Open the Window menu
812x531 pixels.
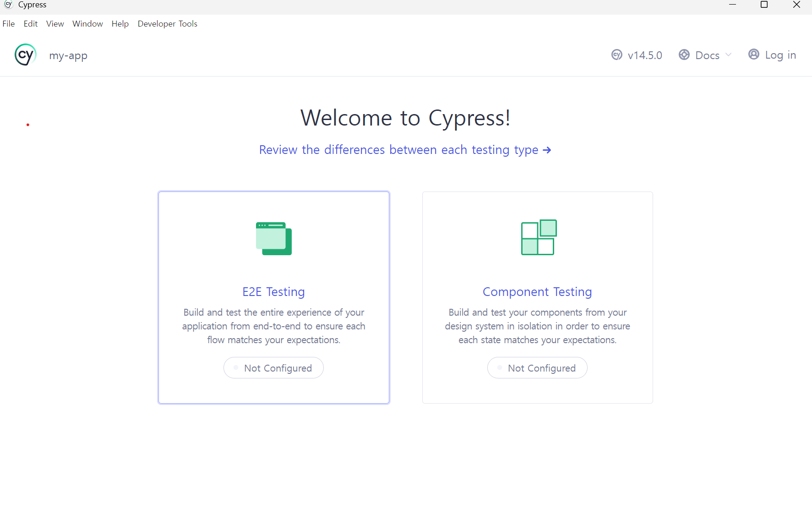(x=87, y=24)
